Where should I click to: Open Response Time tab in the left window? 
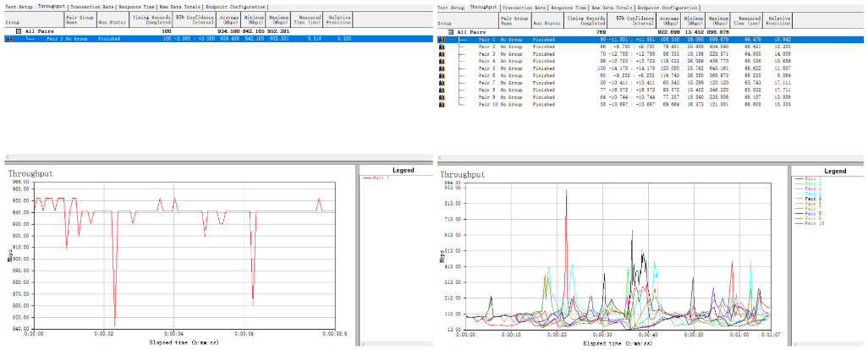138,6
